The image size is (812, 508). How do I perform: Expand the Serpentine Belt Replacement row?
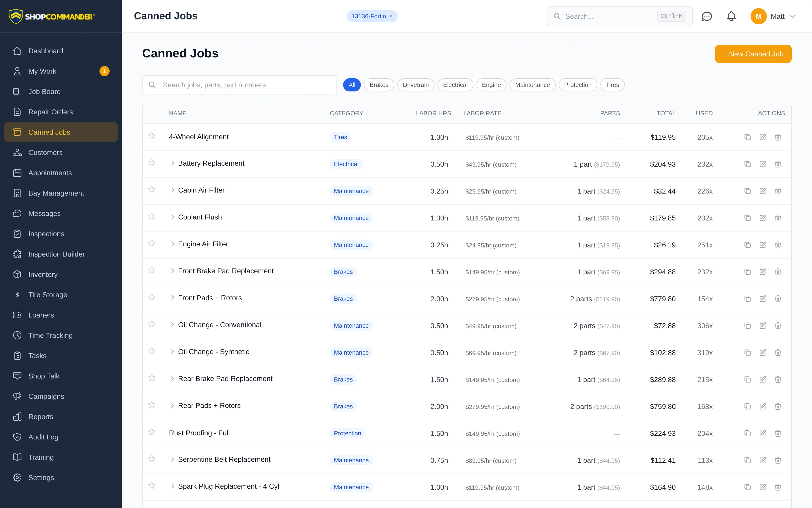[172, 459]
